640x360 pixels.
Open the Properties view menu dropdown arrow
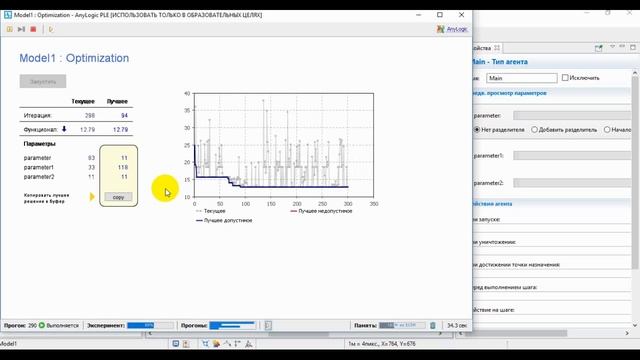[x=612, y=47]
